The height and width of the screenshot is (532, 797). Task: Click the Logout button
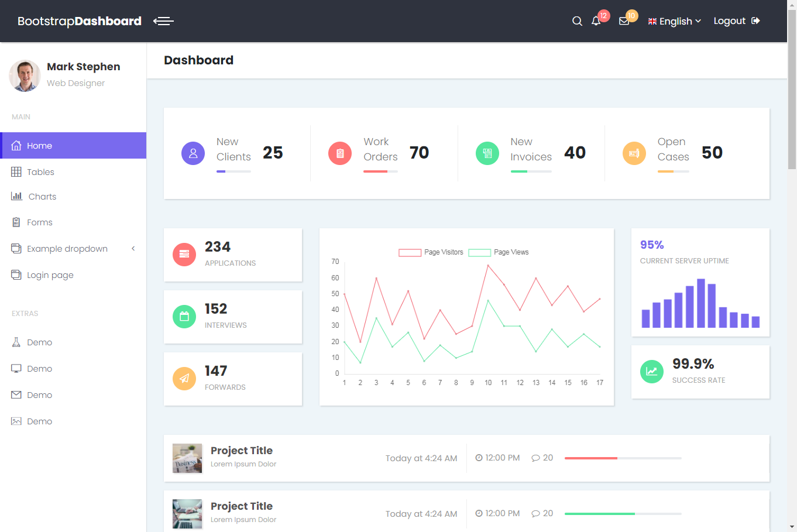click(730, 20)
